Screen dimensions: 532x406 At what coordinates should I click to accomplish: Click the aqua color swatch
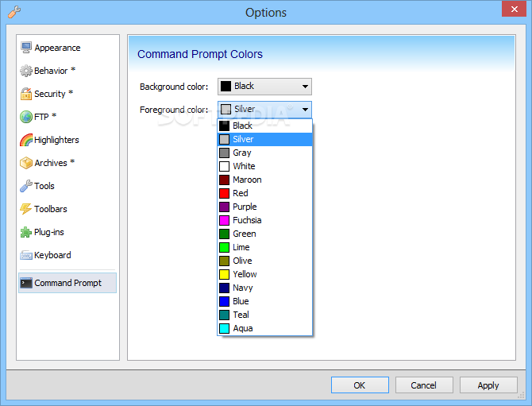tap(224, 329)
